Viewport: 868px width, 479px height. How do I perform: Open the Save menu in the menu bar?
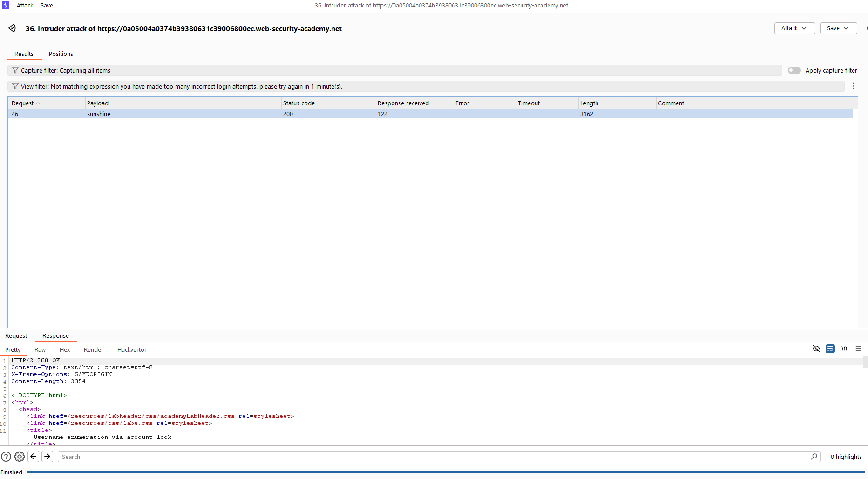[x=47, y=6]
